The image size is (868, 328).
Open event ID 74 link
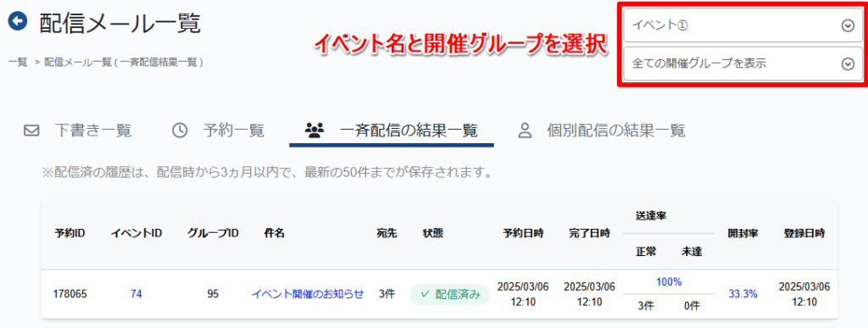(136, 294)
